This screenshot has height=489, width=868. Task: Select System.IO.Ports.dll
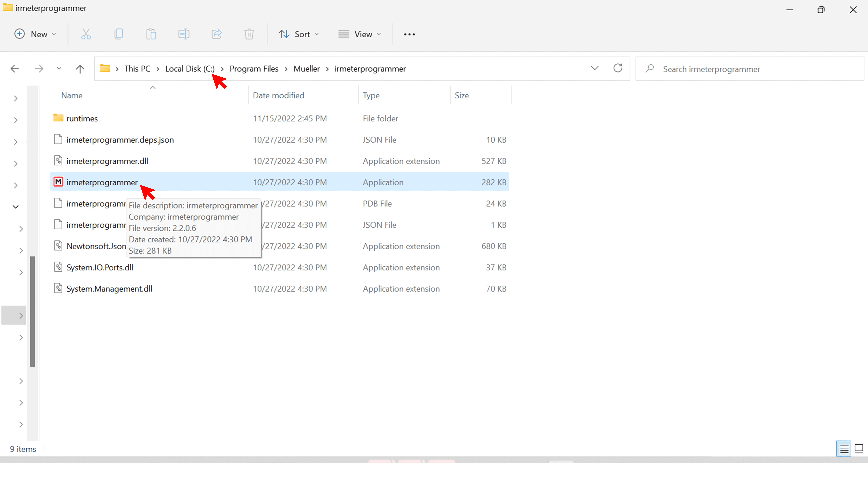[100, 267]
